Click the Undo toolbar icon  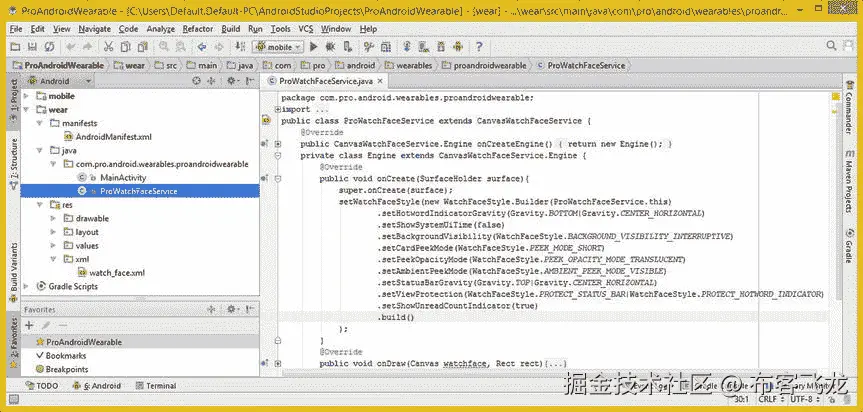[70, 47]
